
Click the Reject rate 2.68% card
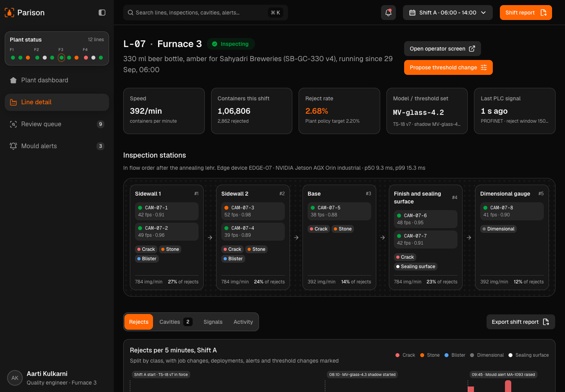point(339,111)
